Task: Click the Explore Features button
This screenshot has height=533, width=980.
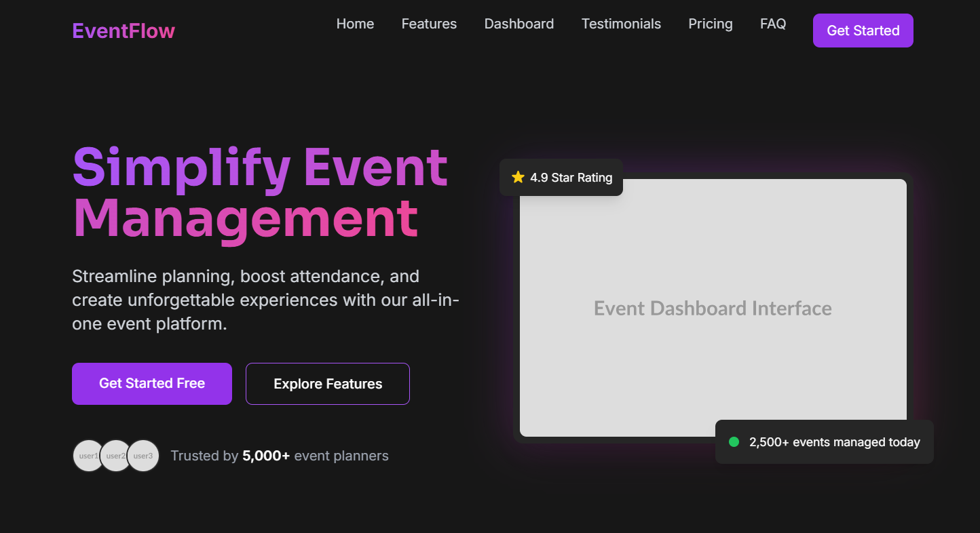Action: click(x=328, y=384)
